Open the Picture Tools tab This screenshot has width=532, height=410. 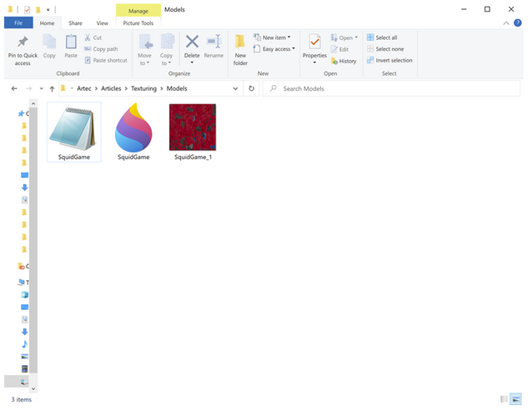tap(138, 23)
